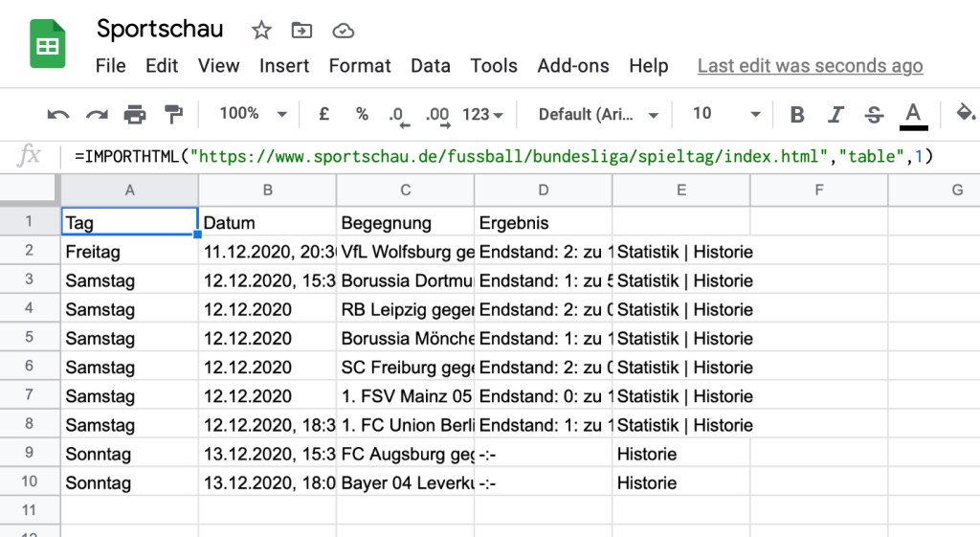Select column D header
This screenshot has width=980, height=537.
[544, 190]
